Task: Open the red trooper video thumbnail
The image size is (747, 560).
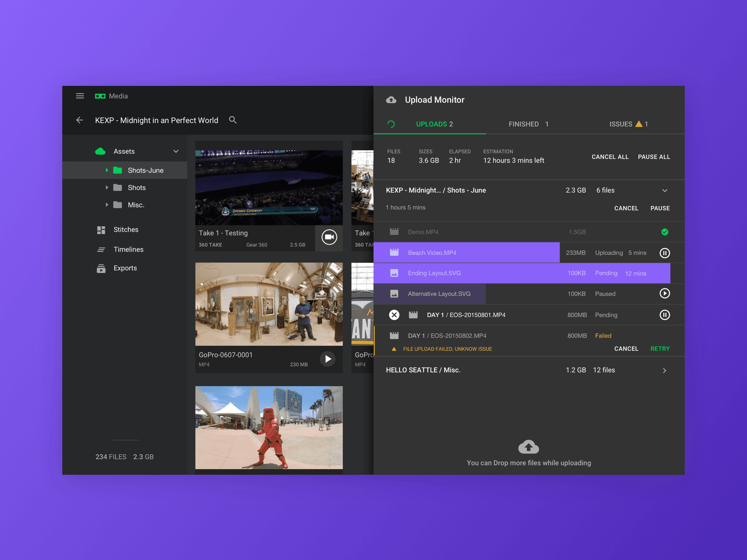Action: (x=269, y=427)
